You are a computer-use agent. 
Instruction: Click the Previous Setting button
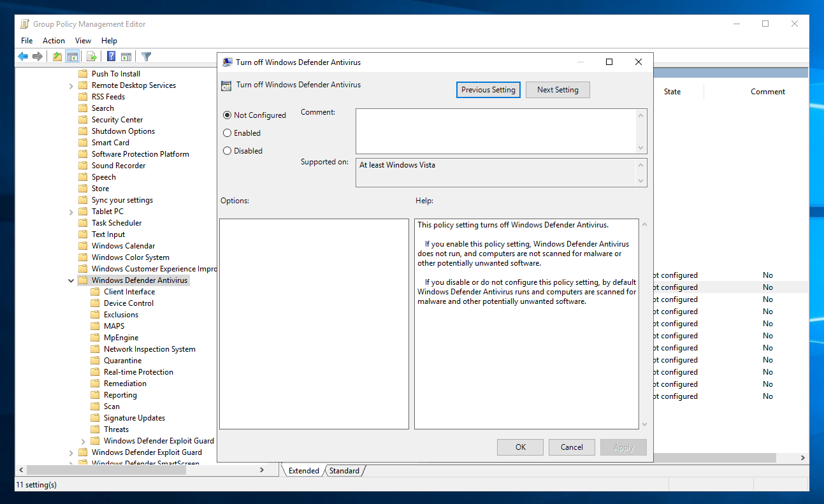(489, 90)
